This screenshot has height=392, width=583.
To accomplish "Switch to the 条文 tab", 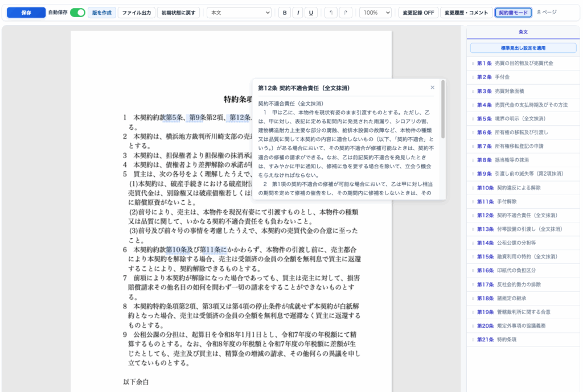I will (523, 32).
